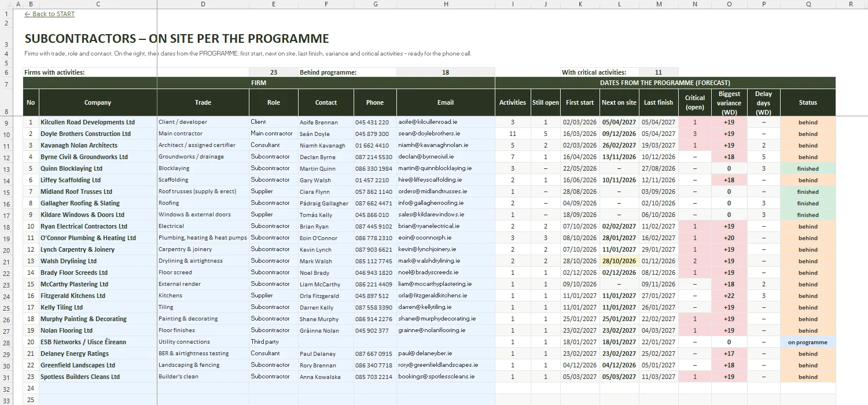Click the email sean@doylebrothers.ie
868x405 pixels.
tap(446, 134)
